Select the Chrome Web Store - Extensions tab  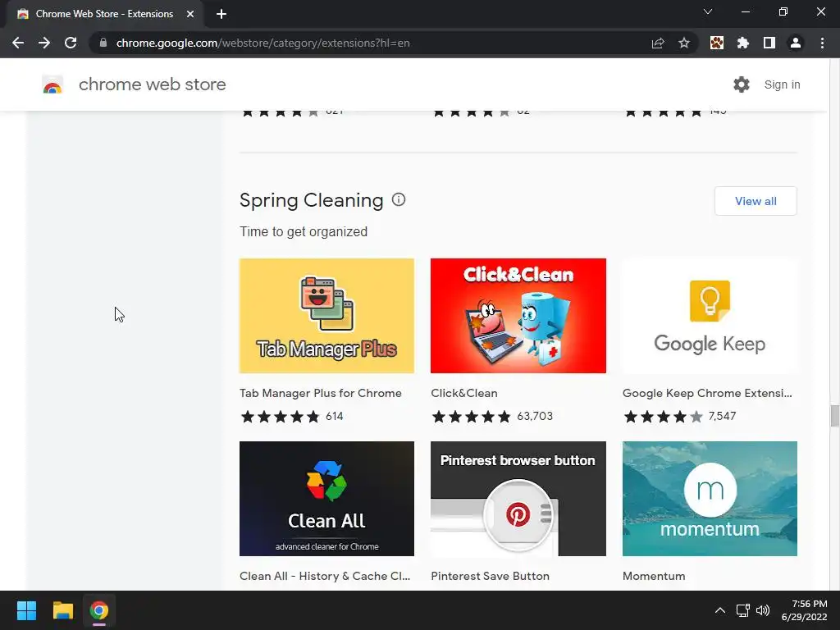point(104,14)
